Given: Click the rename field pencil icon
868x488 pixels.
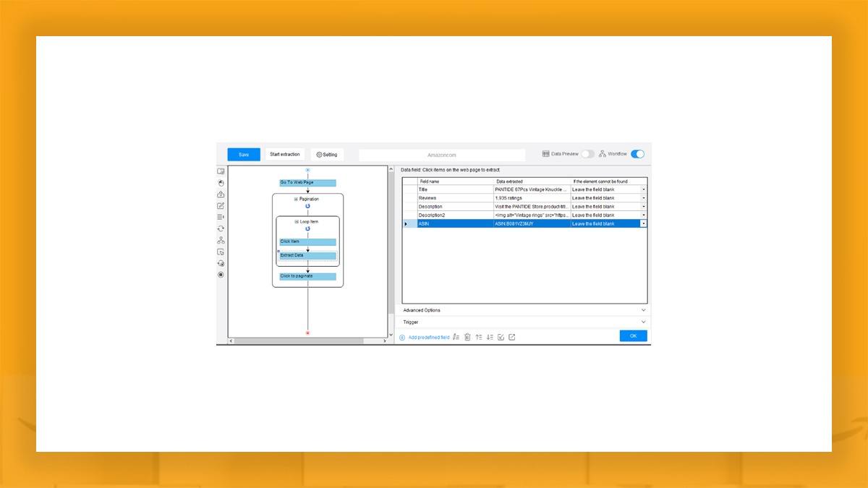Looking at the screenshot, I should click(456, 337).
